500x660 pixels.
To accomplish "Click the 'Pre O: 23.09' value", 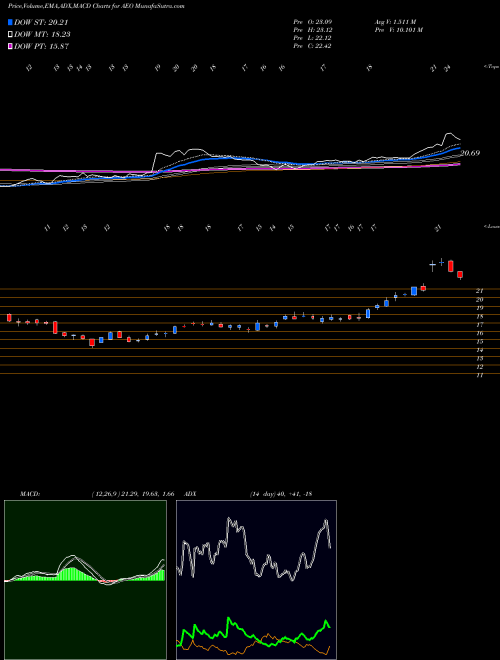I will 312,21.
